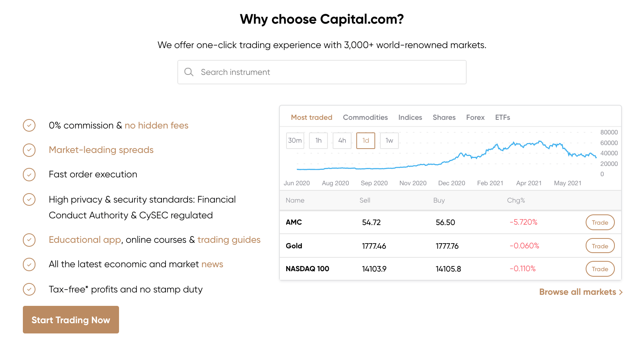The height and width of the screenshot is (350, 644).
Task: Click the chevron after Browse all markets
Action: click(x=621, y=292)
